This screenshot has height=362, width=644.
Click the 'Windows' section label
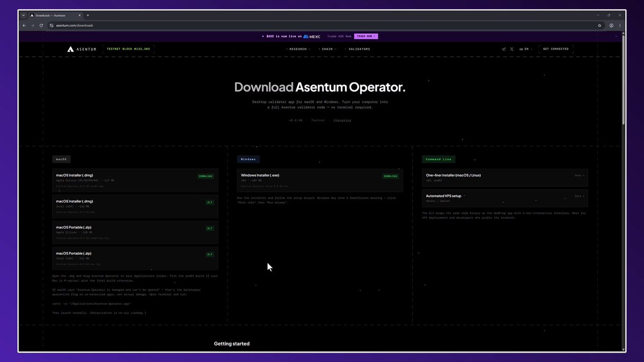[248, 159]
